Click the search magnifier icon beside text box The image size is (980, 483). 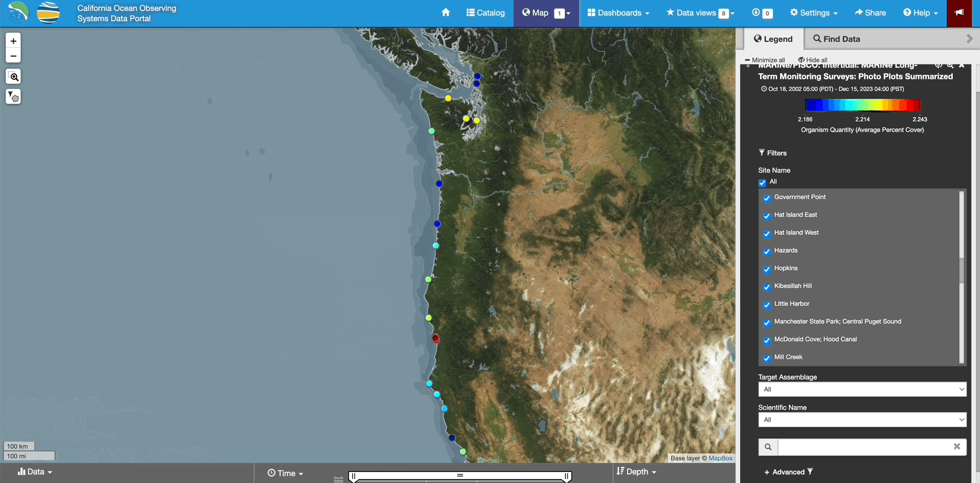[768, 447]
